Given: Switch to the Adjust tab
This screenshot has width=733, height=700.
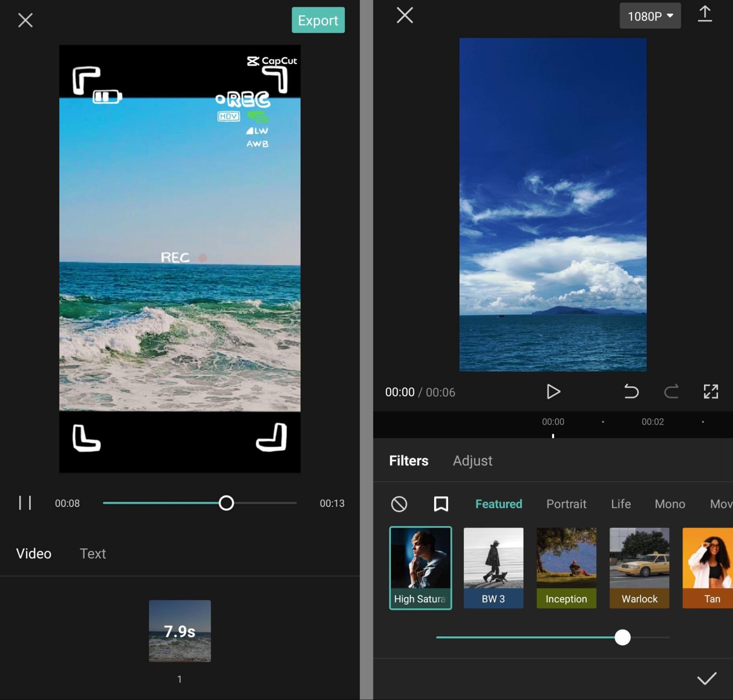Looking at the screenshot, I should 473,461.
